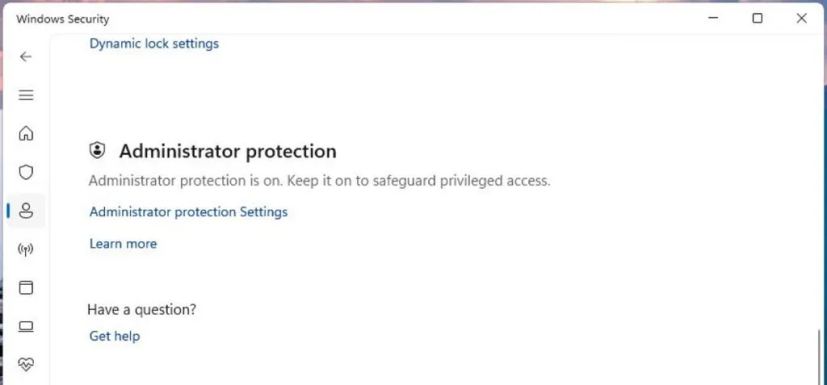Click the Administrator protection heading text
Screen dimensions: 827x385
point(228,151)
